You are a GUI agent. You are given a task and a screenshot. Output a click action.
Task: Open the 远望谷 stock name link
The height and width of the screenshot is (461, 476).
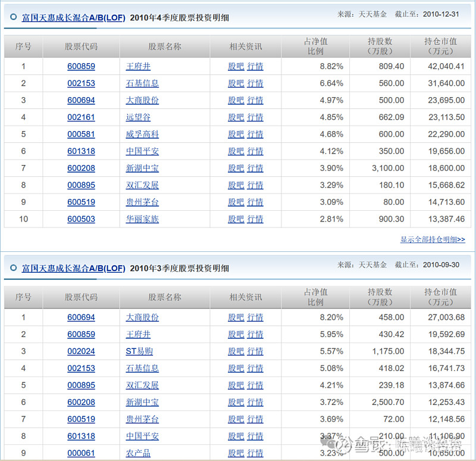click(138, 117)
